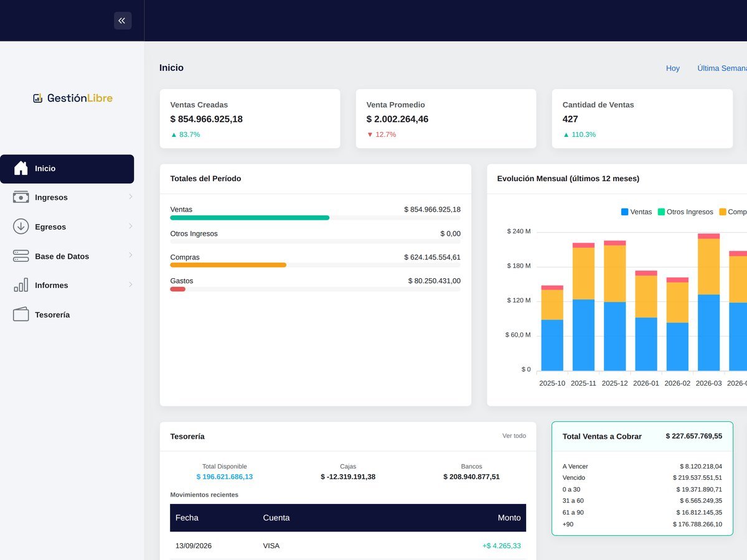Screen dimensions: 747x560
Task: Click the Cantidad de Ventas card
Action: point(642,119)
